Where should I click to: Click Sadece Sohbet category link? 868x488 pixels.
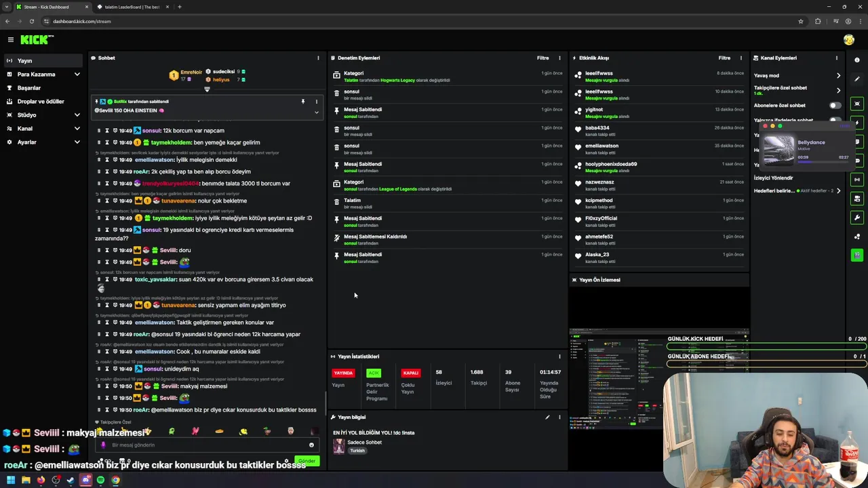click(x=364, y=443)
